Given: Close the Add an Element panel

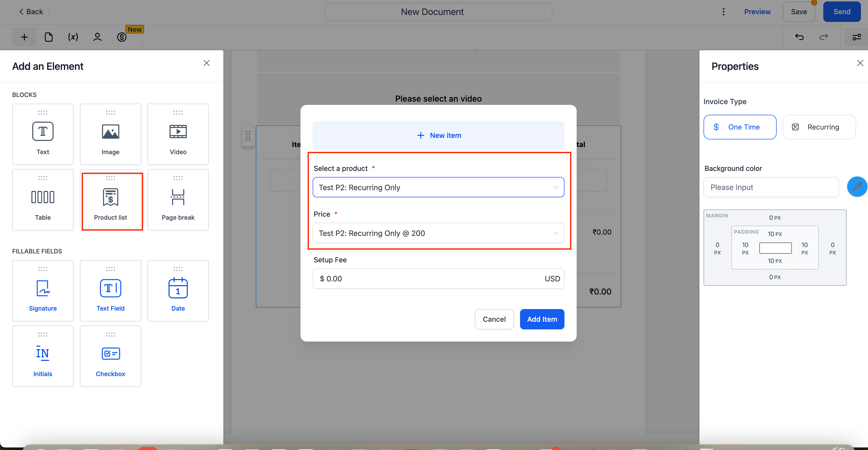Looking at the screenshot, I should (x=207, y=63).
